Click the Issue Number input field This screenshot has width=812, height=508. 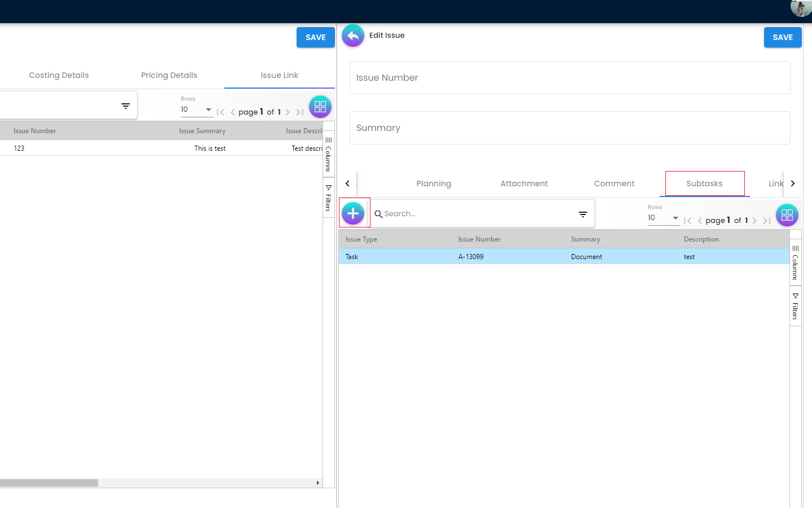pos(570,78)
